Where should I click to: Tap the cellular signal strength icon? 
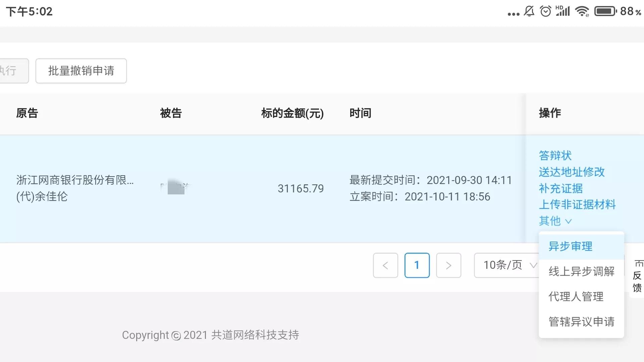[563, 11]
